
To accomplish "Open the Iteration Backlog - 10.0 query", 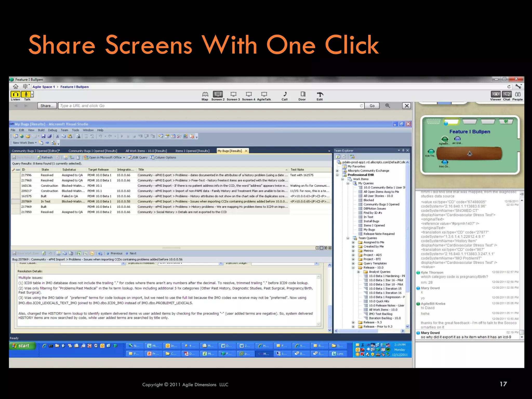I will [385, 318].
